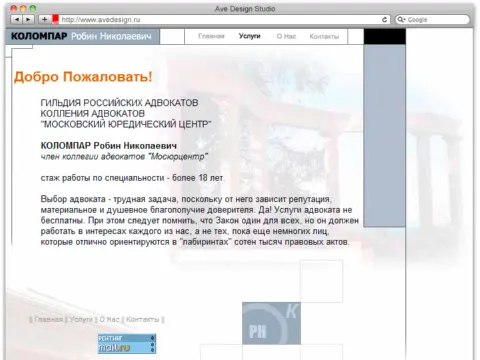Go forward with the browser forward arrow
The width and height of the screenshot is (480, 360).
(x=28, y=20)
